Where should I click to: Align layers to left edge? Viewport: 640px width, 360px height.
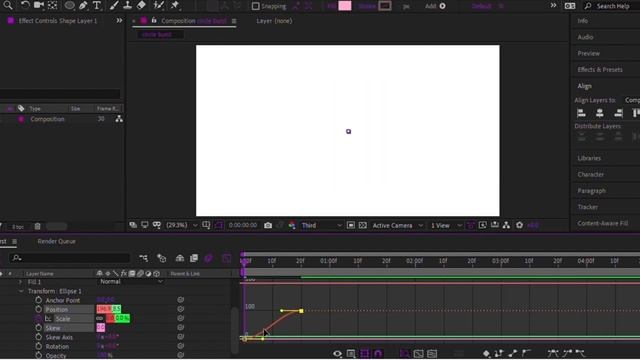pyautogui.click(x=581, y=113)
